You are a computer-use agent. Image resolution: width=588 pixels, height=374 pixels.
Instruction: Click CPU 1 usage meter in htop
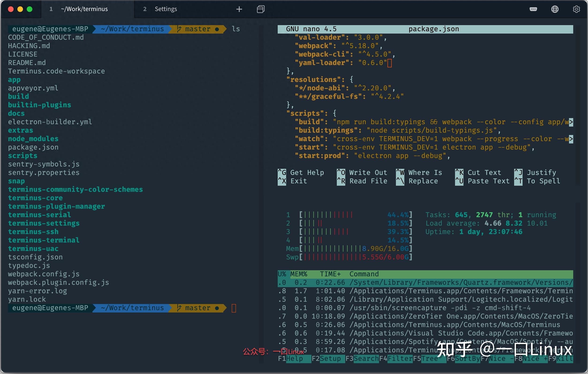[349, 215]
